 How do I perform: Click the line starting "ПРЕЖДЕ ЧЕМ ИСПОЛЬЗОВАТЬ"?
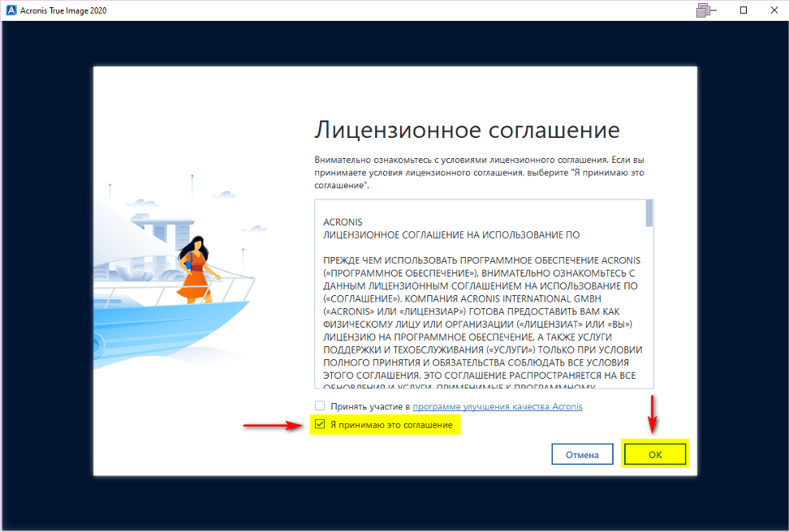tap(481, 260)
